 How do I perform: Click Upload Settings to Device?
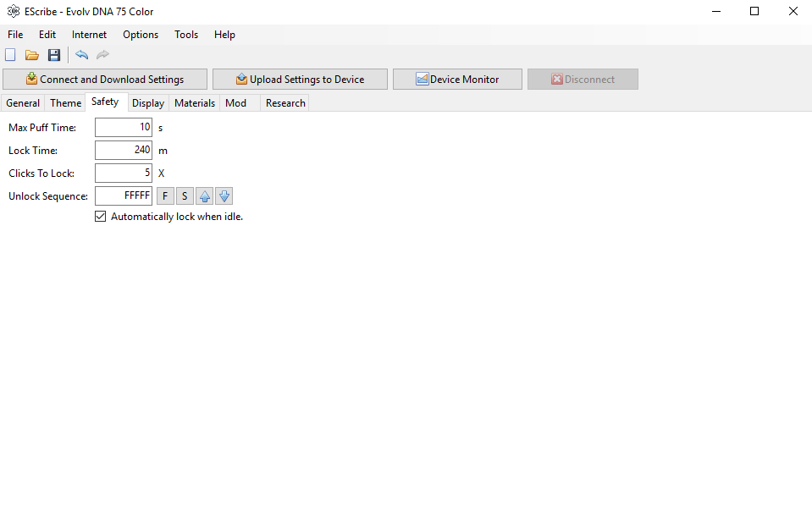pyautogui.click(x=300, y=80)
